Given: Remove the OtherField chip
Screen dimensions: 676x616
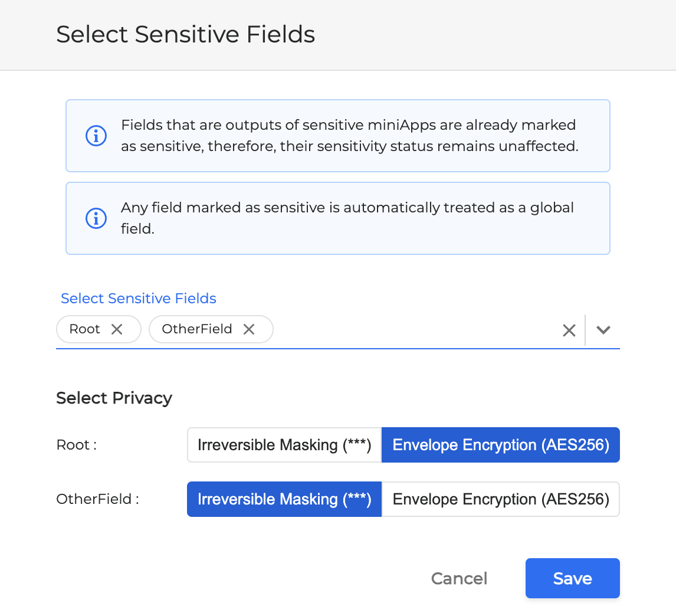Looking at the screenshot, I should pyautogui.click(x=248, y=329).
